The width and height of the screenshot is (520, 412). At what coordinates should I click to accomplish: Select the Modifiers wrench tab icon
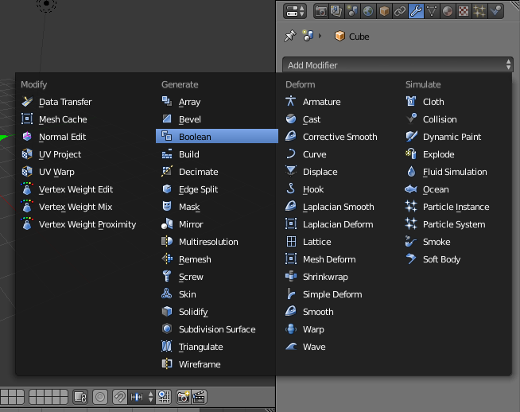[416, 11]
